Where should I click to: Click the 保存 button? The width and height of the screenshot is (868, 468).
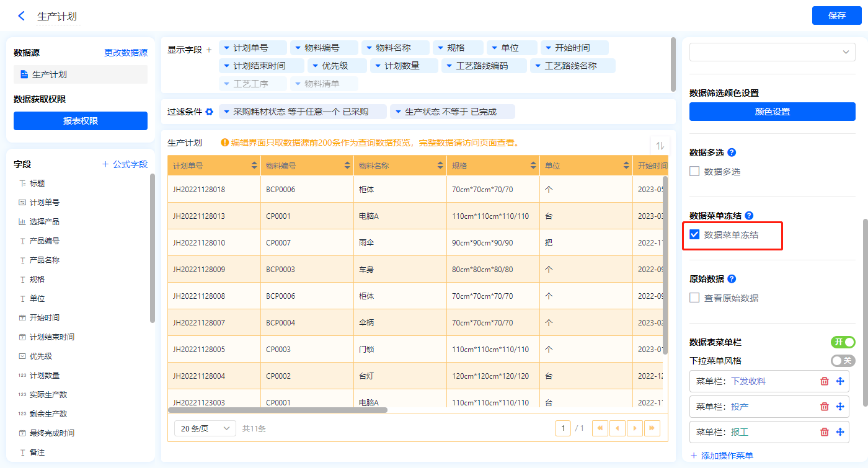(x=836, y=16)
